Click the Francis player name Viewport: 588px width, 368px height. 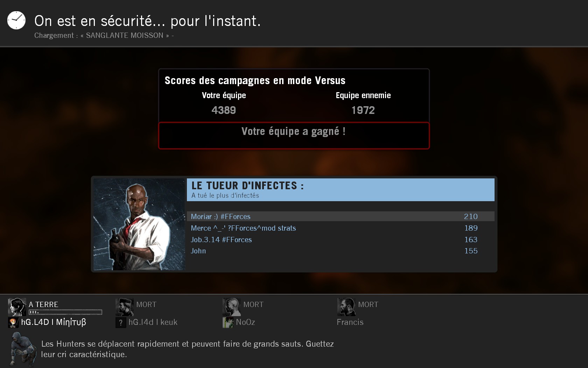(x=350, y=322)
